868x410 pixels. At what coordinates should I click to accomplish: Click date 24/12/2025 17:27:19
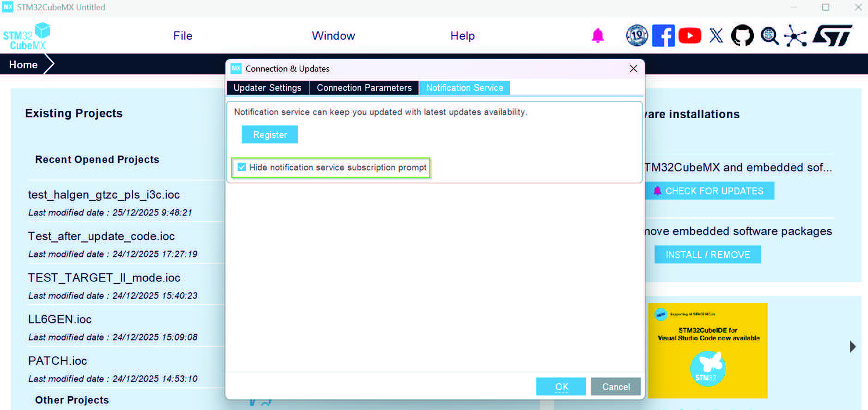pos(155,254)
